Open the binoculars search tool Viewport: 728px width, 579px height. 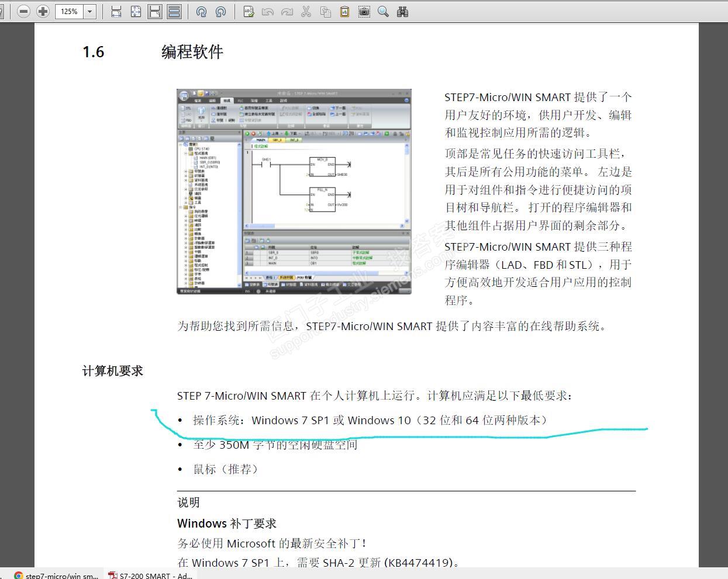tap(402, 12)
